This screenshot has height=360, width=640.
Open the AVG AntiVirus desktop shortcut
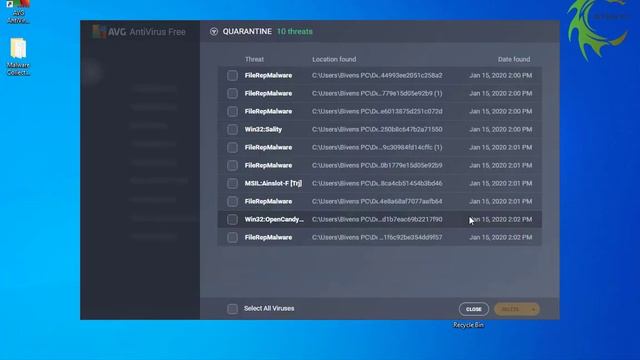click(x=18, y=12)
